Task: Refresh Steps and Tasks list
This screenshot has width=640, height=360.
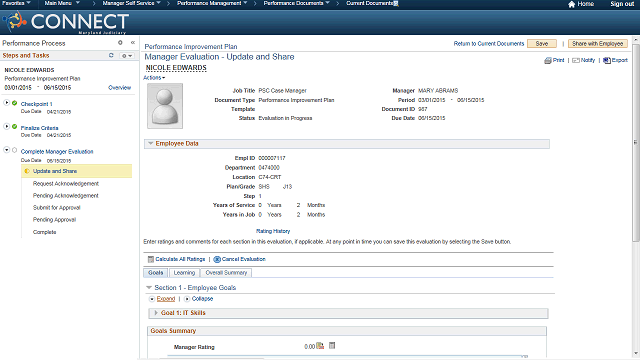Action: 111,55
